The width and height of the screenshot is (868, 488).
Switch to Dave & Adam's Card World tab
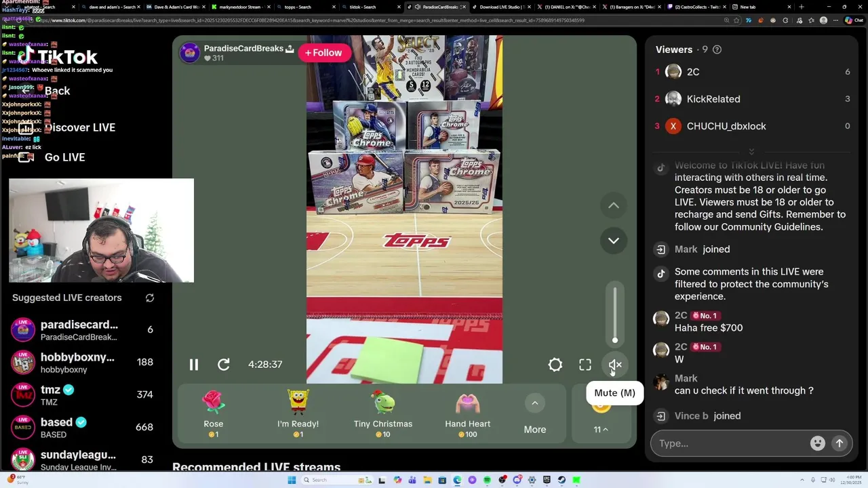[x=176, y=7]
